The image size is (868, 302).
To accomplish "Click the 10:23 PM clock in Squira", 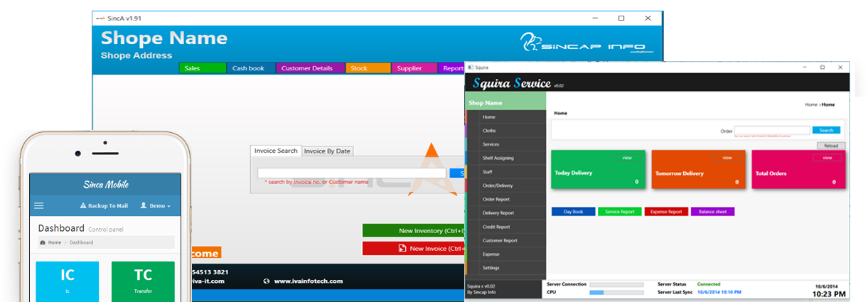I will click(830, 293).
